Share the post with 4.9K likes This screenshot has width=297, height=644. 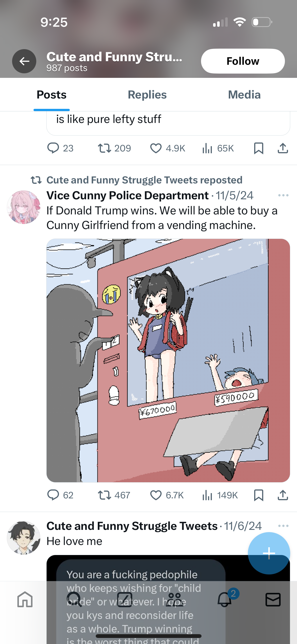[x=283, y=148]
